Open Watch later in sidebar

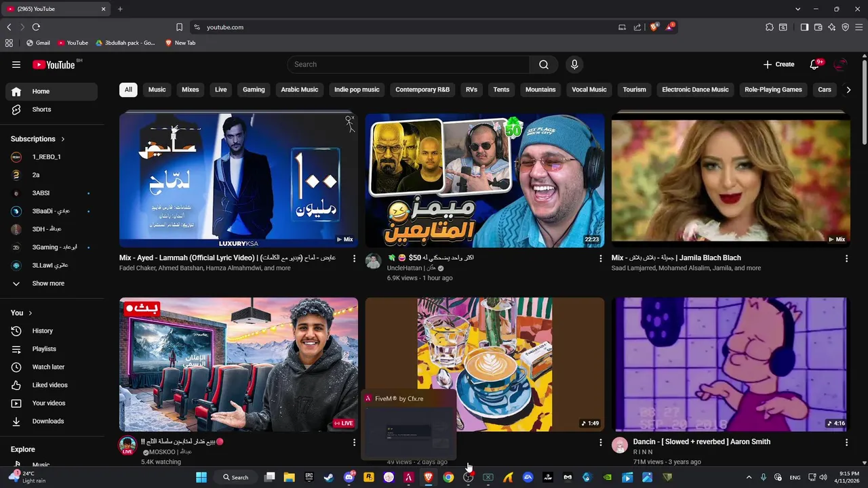point(52,367)
